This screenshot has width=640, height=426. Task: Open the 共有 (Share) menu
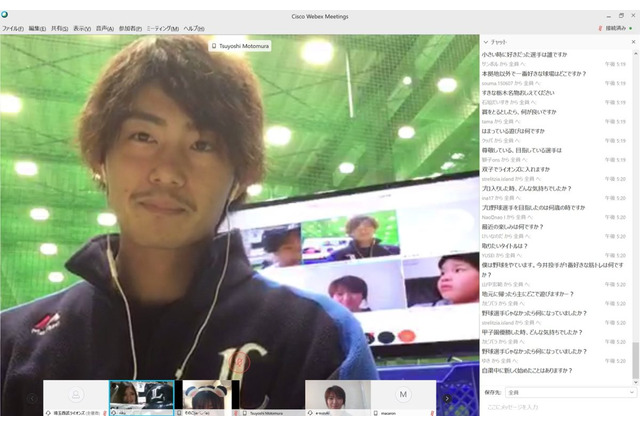(60, 29)
